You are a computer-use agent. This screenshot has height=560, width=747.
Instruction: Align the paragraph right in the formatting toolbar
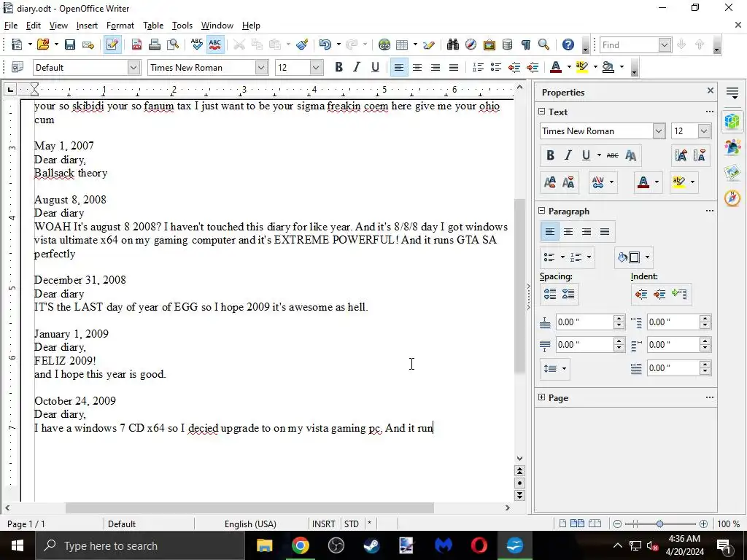tap(435, 68)
